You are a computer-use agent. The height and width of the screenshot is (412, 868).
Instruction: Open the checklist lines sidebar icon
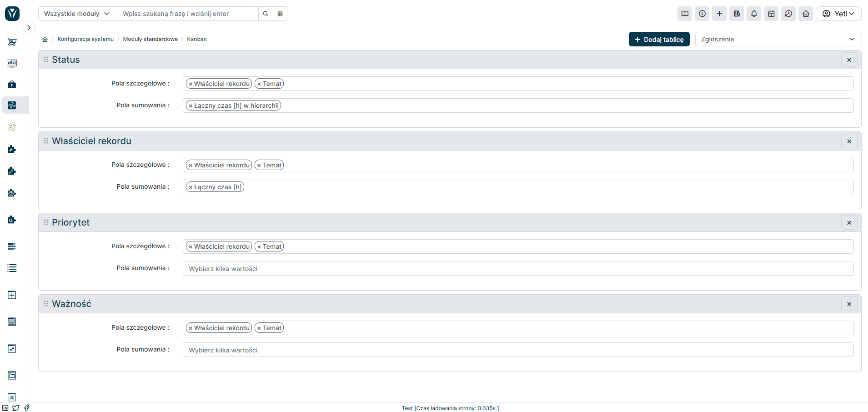[12, 246]
